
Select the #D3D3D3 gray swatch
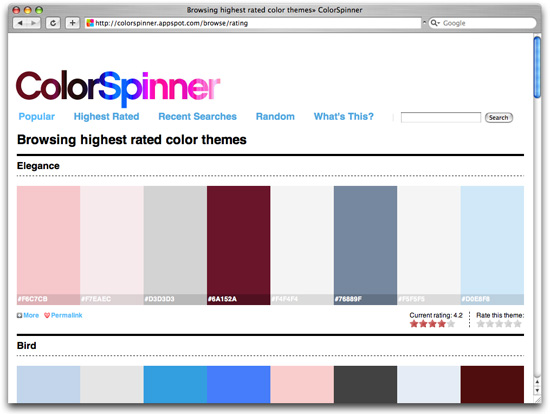click(x=175, y=245)
